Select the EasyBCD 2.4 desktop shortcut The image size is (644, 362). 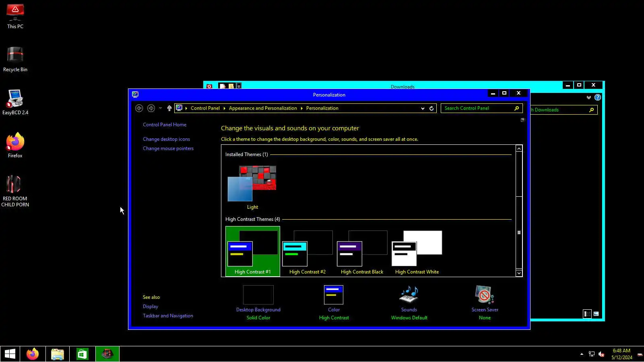[15, 103]
